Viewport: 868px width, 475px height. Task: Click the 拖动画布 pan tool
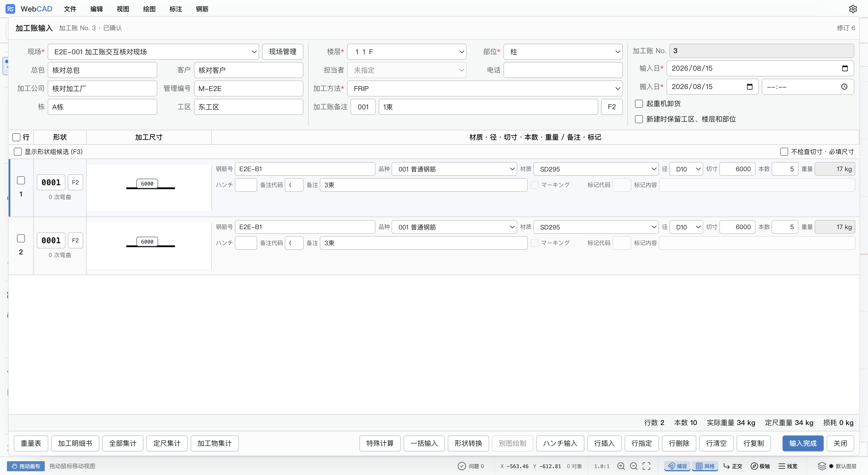[26, 466]
